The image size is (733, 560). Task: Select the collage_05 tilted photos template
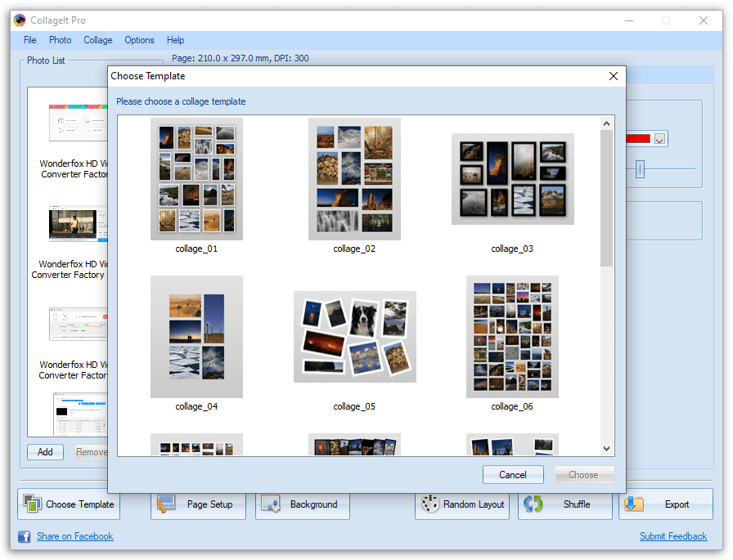click(x=354, y=336)
